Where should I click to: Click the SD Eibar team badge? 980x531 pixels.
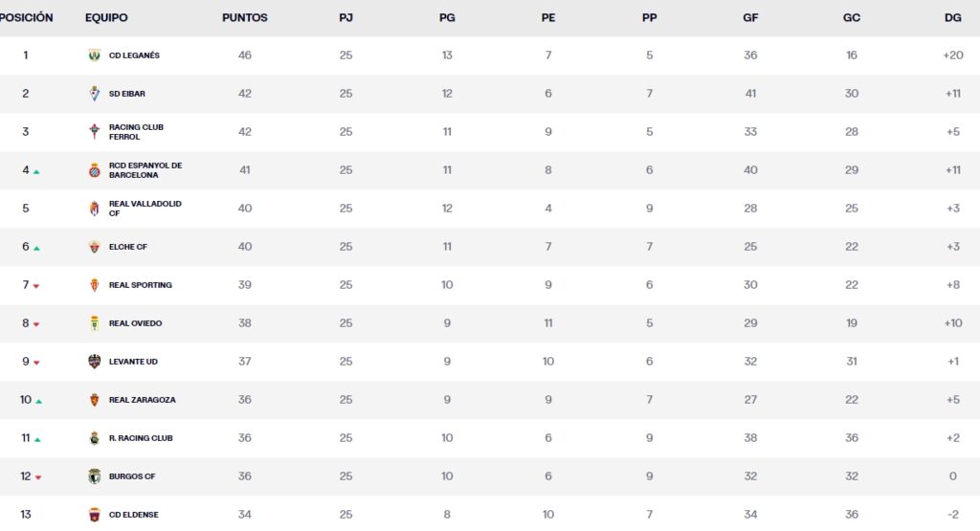click(x=94, y=94)
